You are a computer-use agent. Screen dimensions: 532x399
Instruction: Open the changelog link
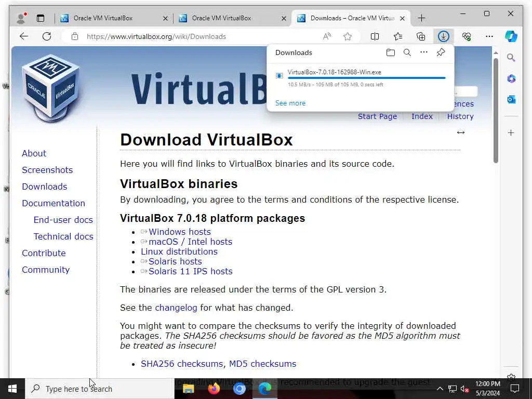click(176, 308)
